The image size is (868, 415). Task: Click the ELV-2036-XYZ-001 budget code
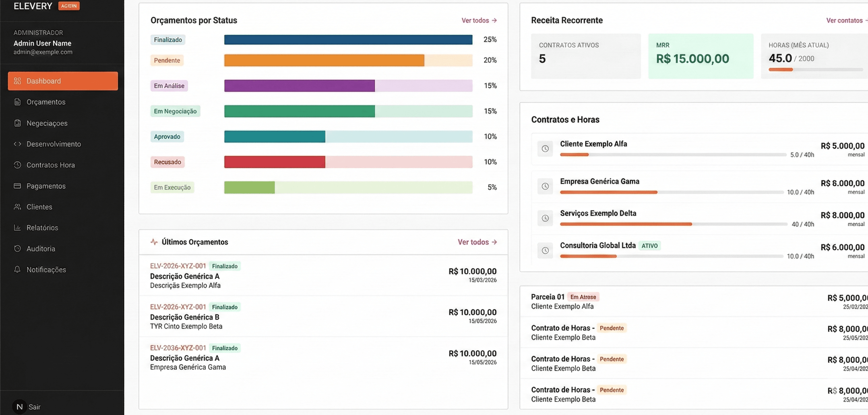coord(178,348)
